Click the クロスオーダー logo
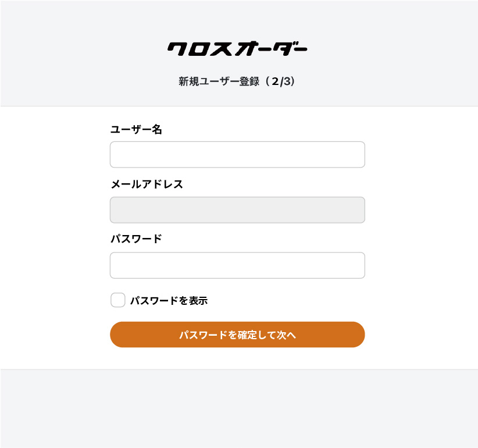Viewport: 478px width, 448px height. coord(237,49)
